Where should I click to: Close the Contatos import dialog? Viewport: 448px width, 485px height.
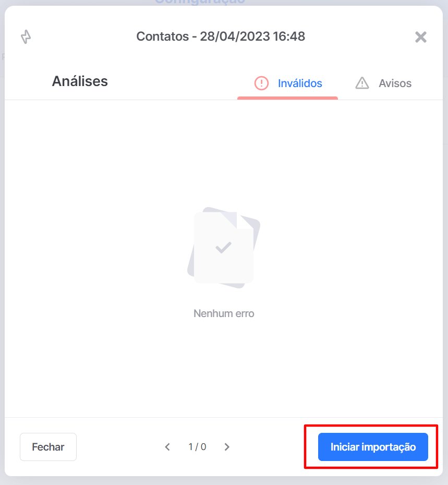point(420,37)
